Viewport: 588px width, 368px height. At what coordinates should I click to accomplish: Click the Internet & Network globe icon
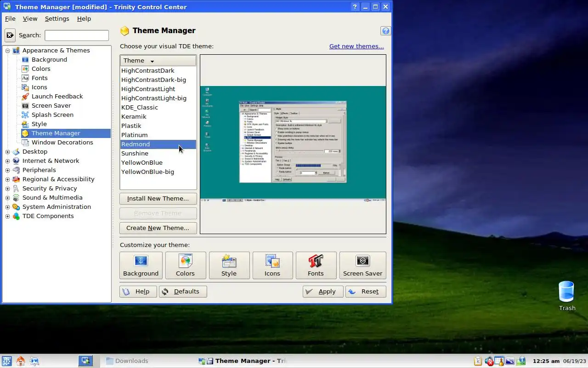(16, 161)
